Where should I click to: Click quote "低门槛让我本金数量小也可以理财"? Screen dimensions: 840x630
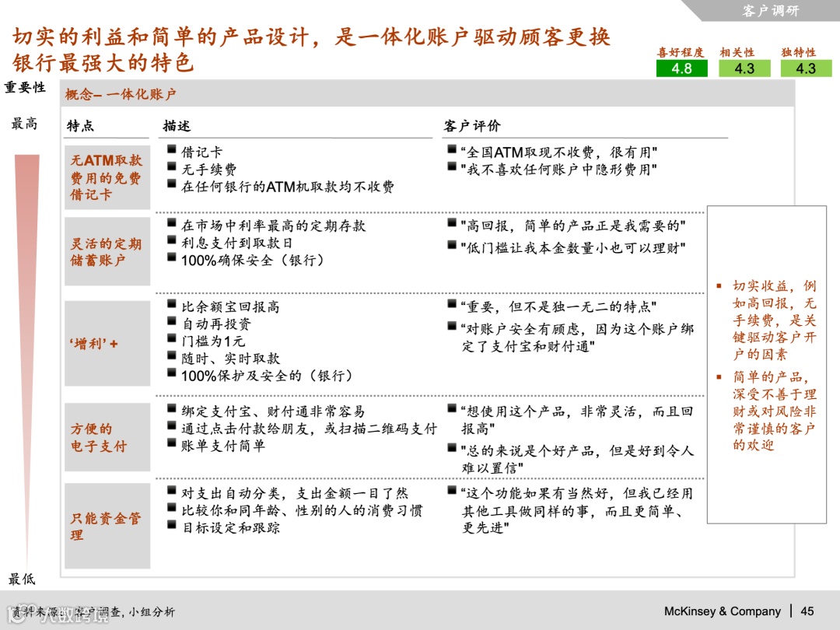coord(573,247)
